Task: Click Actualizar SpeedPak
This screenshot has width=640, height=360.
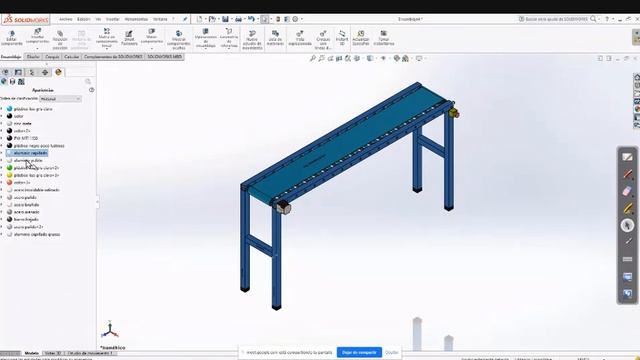Action: 361,38
